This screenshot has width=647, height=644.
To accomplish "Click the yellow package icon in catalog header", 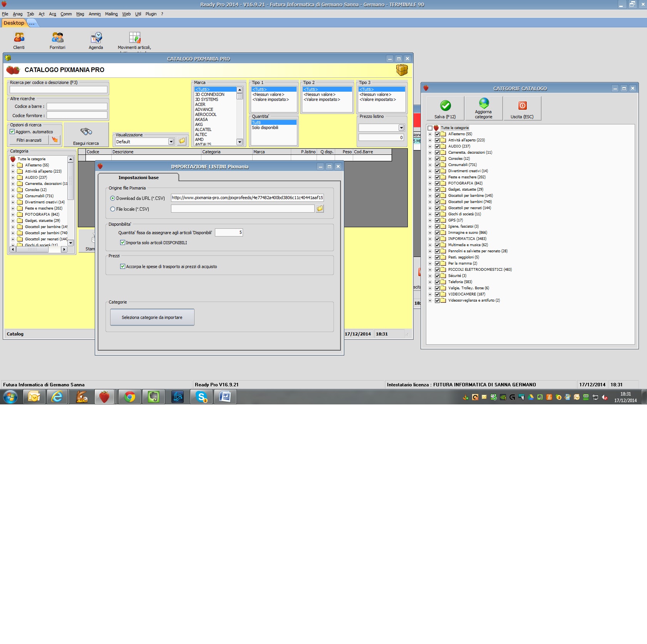I will tap(402, 70).
